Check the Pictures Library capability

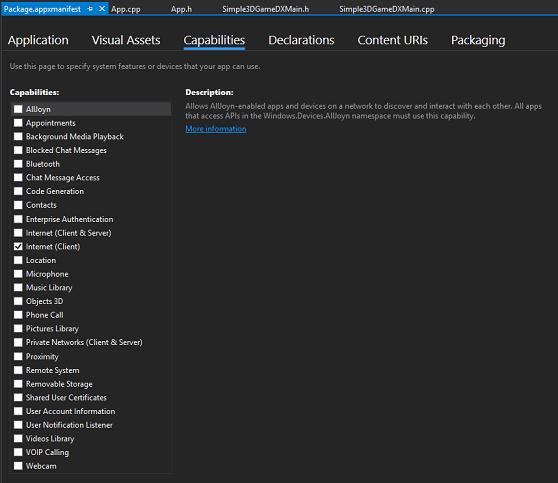click(x=18, y=329)
